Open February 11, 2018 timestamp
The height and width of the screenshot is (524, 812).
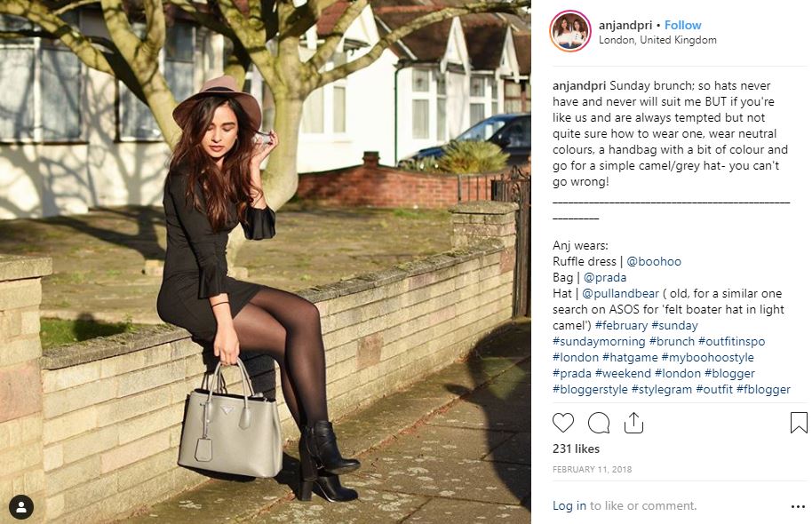(592, 470)
